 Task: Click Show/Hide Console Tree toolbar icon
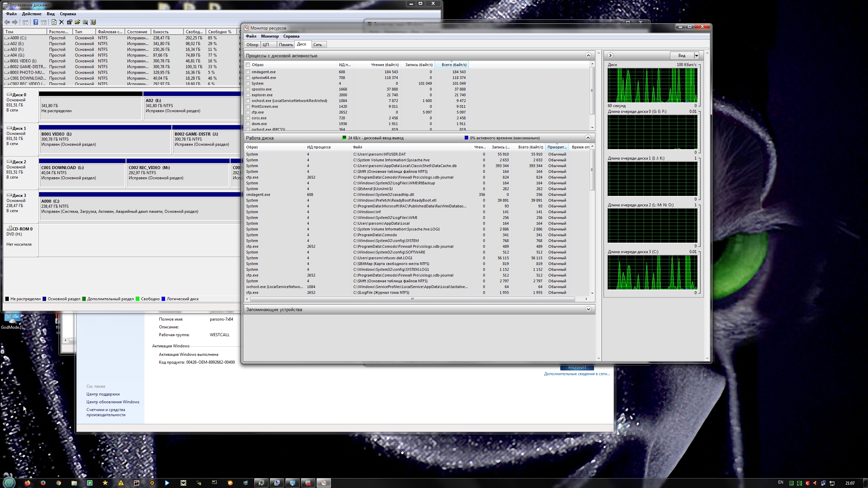coord(25,22)
